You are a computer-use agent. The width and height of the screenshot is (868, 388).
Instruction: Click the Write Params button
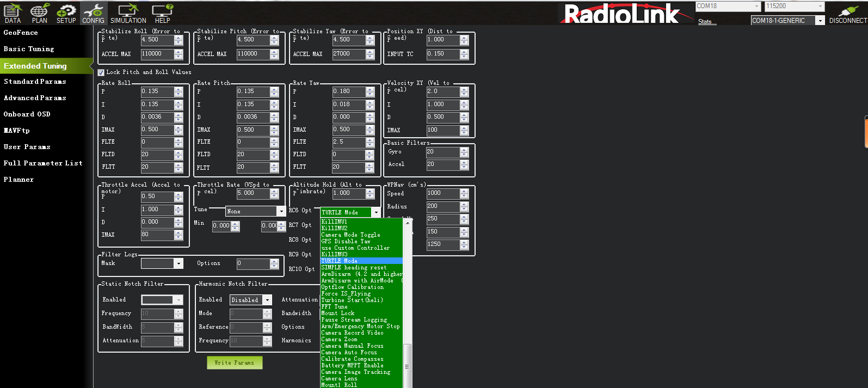tap(235, 362)
